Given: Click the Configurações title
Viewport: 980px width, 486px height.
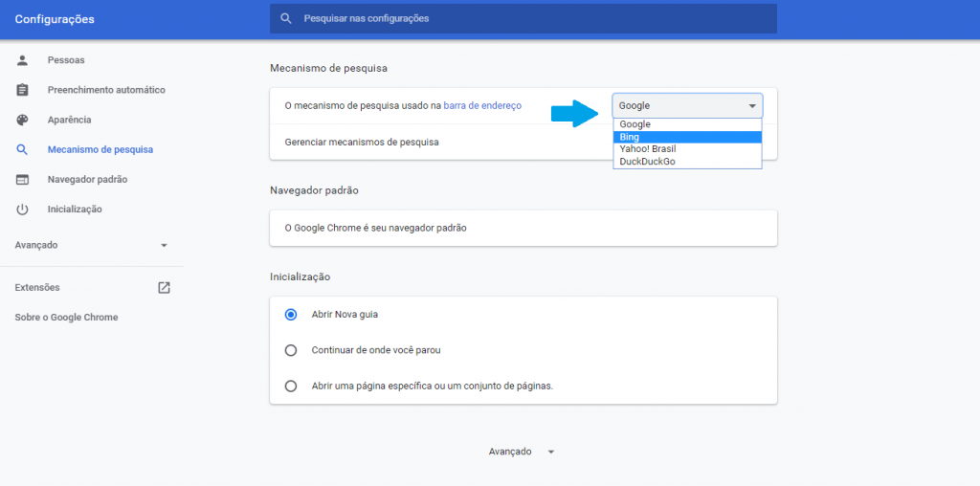Looking at the screenshot, I should (55, 19).
